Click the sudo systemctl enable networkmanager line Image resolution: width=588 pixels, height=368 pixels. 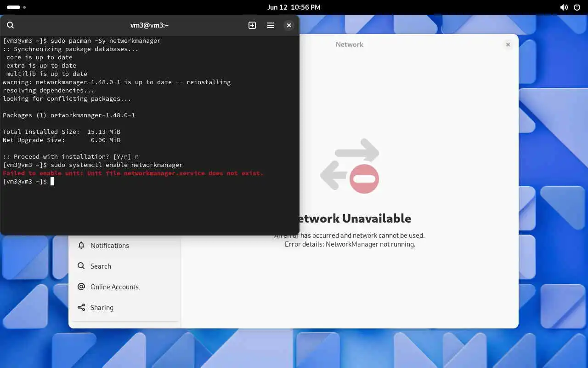coord(93,165)
